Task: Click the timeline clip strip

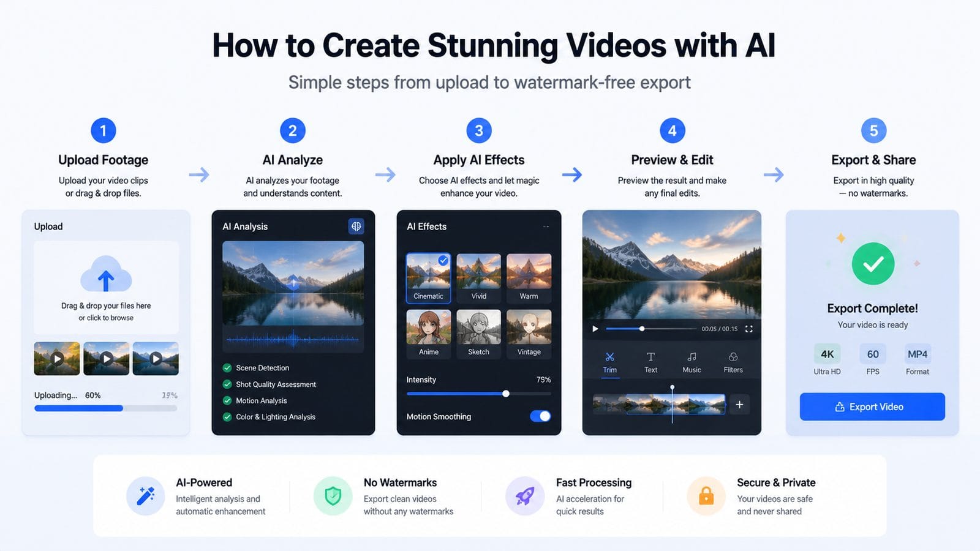Action: click(x=659, y=405)
